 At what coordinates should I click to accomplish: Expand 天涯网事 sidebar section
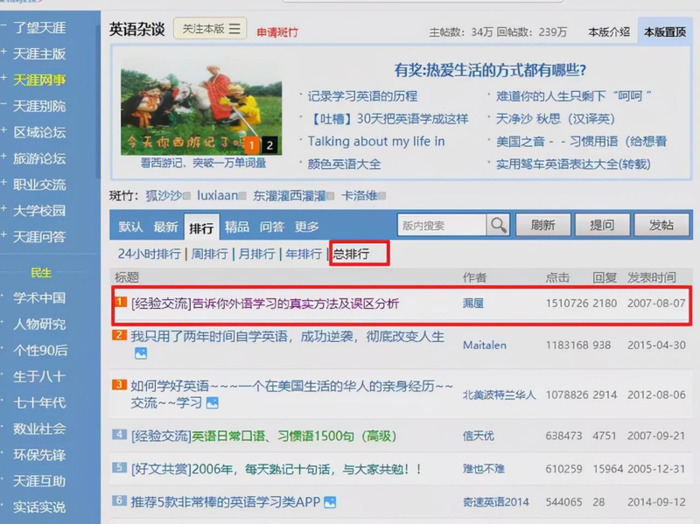click(4, 78)
